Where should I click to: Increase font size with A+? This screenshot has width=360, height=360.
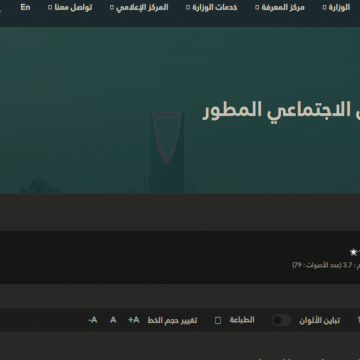pos(134,320)
